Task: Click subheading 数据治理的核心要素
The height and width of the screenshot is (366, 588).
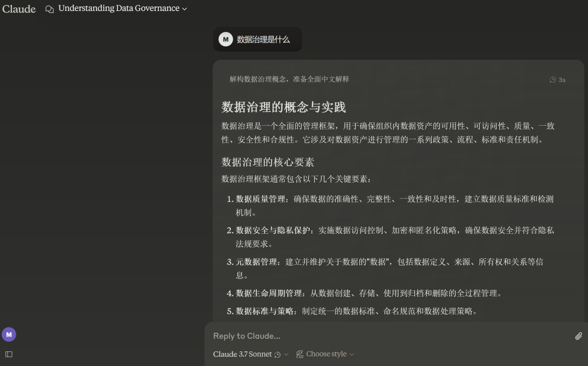Action: pos(268,162)
